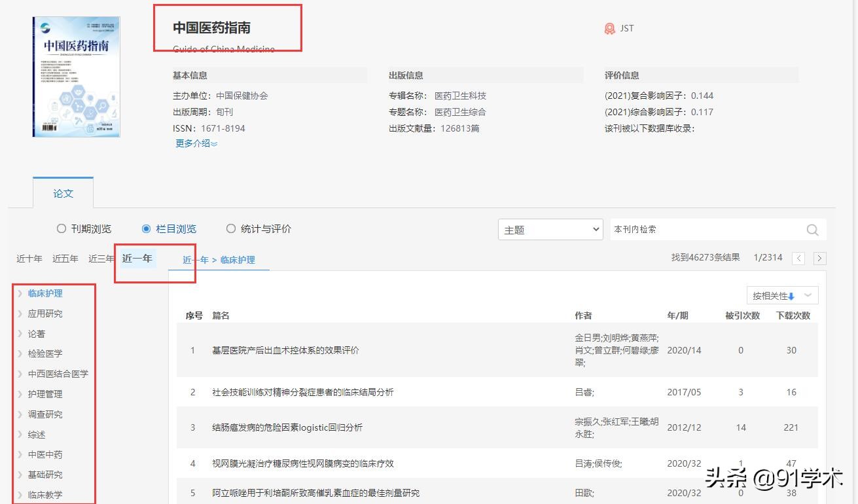
Task: Switch to the 论文 tab
Action: click(63, 192)
